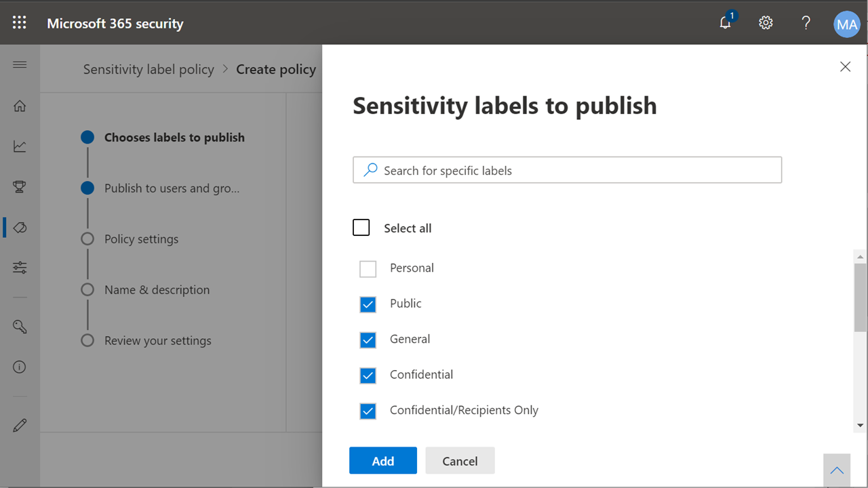Uncheck the Public label checkbox
Viewport: 868px width, 488px height.
368,304
